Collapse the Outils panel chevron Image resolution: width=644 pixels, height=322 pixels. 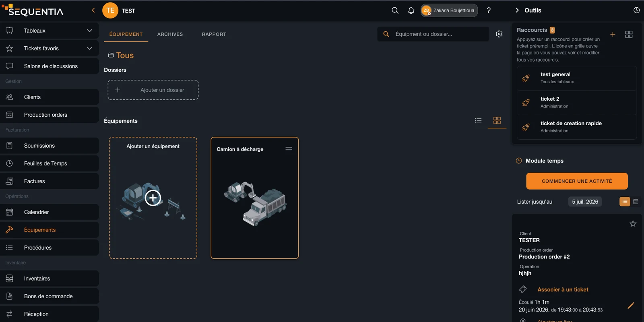pyautogui.click(x=517, y=10)
